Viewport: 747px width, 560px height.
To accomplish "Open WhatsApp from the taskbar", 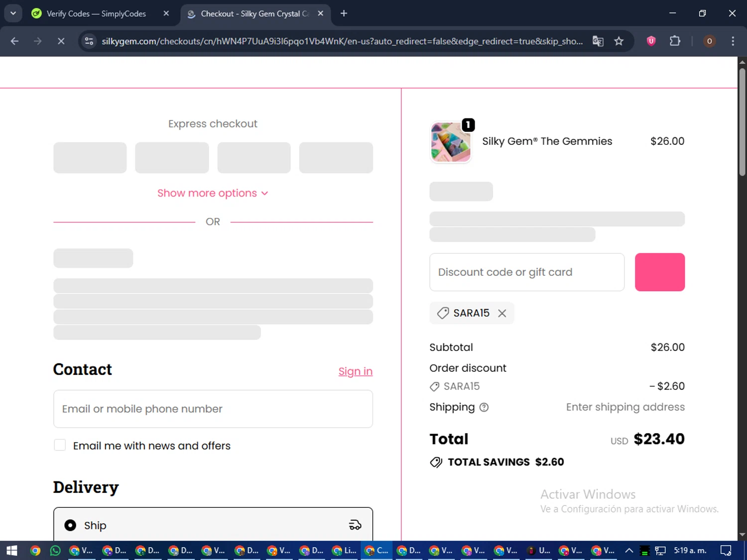I will click(x=55, y=551).
